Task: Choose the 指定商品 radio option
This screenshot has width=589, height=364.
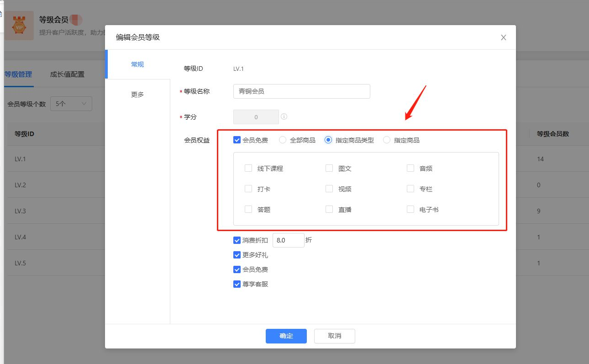Action: 387,140
